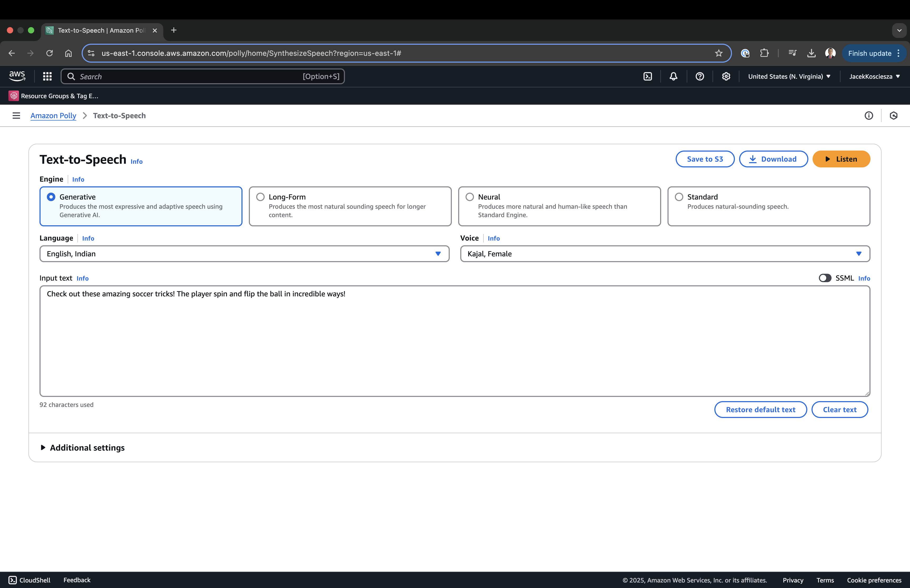The height and width of the screenshot is (588, 910).
Task: Open the help question mark menu
Action: (700, 76)
